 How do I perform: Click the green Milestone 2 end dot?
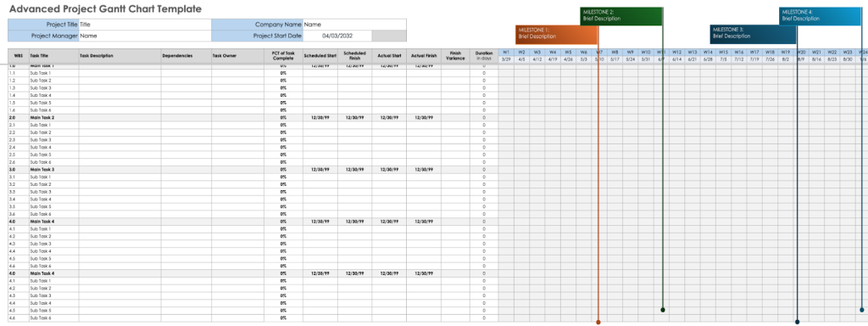point(663,309)
